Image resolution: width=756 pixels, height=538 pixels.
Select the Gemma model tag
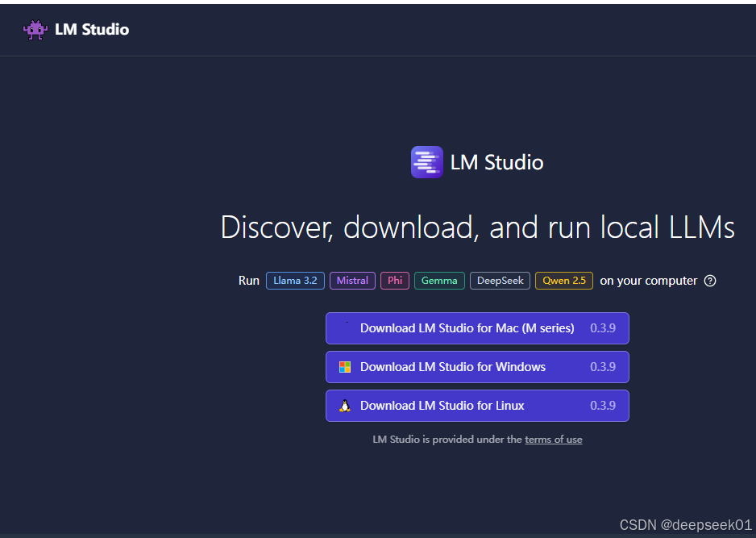point(439,281)
